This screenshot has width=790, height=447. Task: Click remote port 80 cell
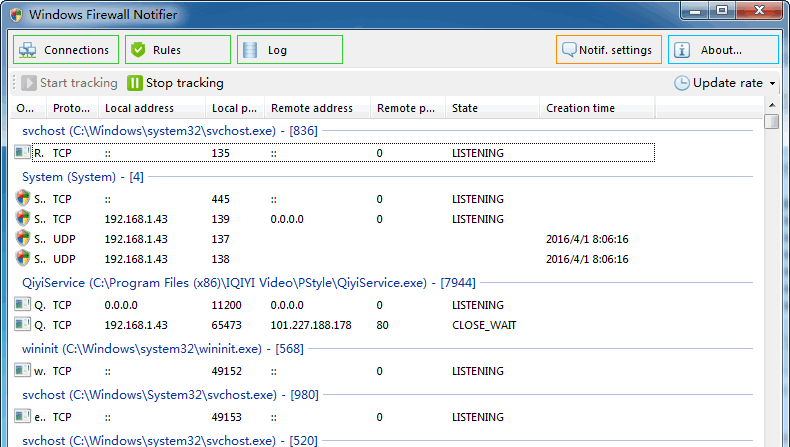382,325
